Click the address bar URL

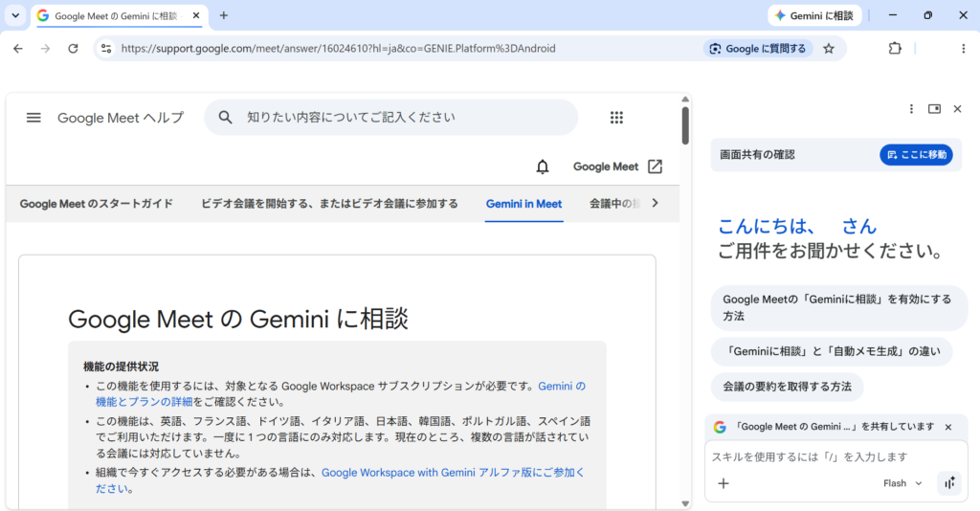[338, 48]
